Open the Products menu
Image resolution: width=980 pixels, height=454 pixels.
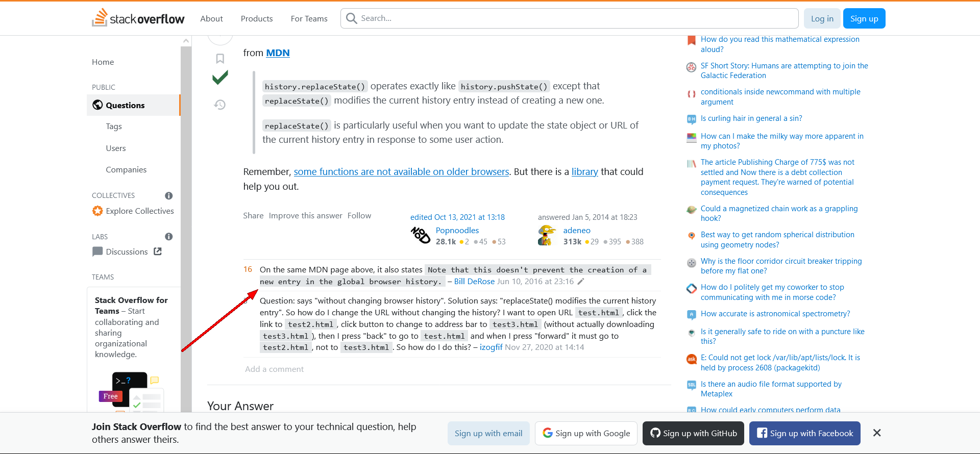[257, 19]
